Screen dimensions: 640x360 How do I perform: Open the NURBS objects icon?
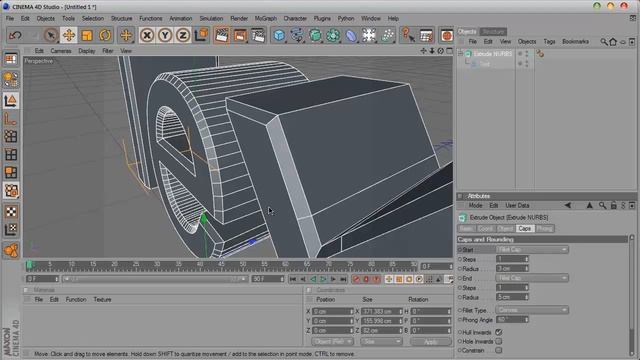pyautogui.click(x=316, y=36)
